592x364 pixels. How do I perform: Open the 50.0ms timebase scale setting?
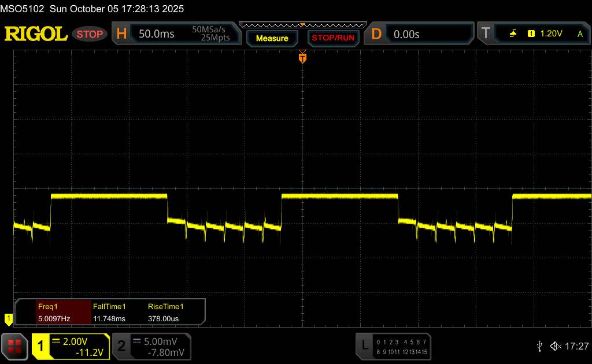click(157, 34)
